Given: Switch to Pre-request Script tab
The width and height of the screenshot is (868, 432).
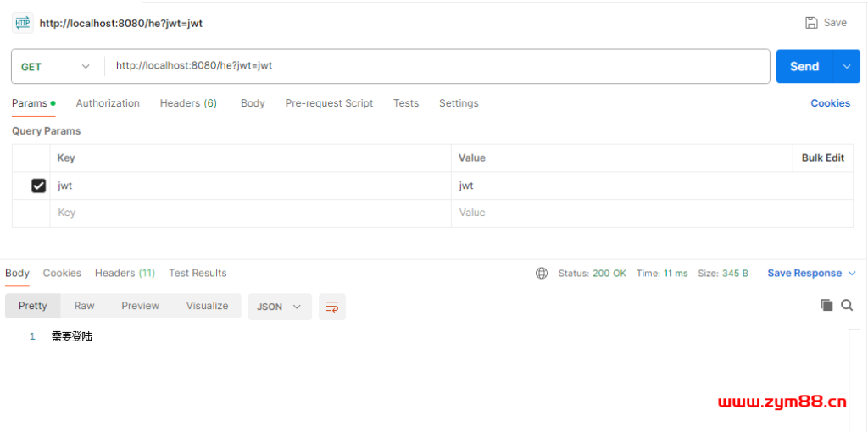Looking at the screenshot, I should click(x=329, y=103).
